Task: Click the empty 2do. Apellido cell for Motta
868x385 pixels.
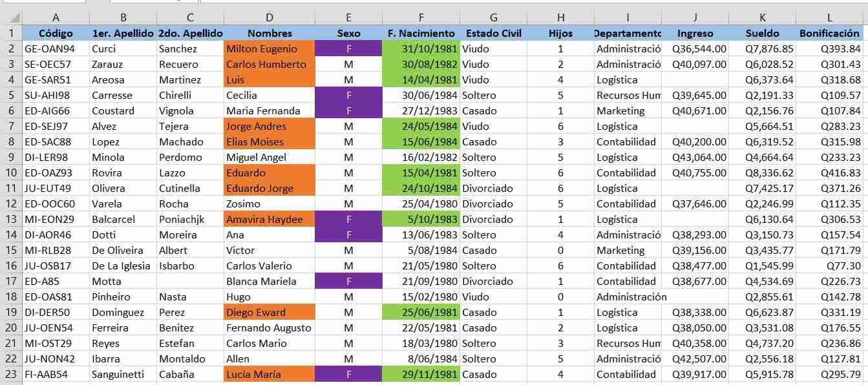Action: 190,281
